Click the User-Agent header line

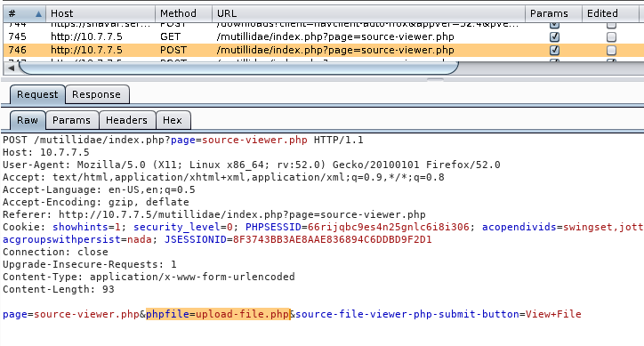tap(252, 165)
